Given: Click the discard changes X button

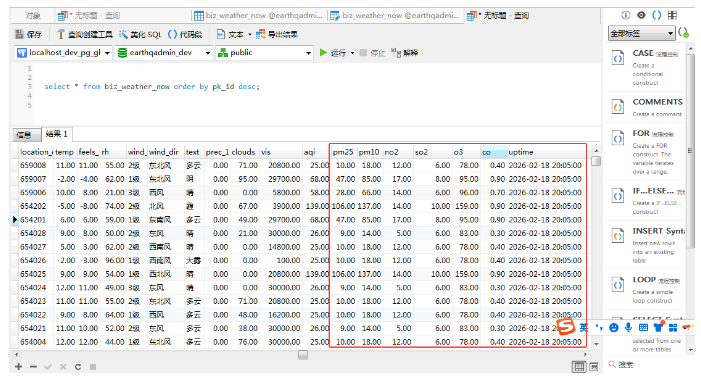Looking at the screenshot, I should click(x=63, y=367).
